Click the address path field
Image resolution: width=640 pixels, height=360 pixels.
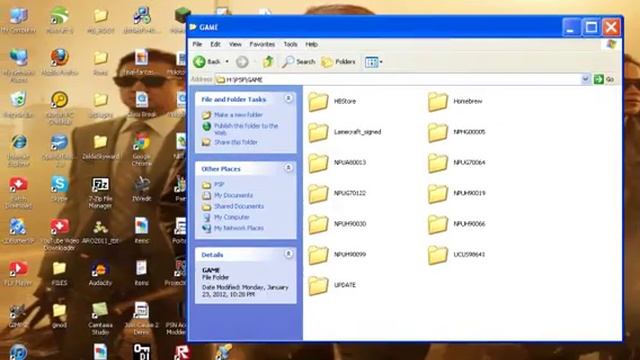coord(398,79)
